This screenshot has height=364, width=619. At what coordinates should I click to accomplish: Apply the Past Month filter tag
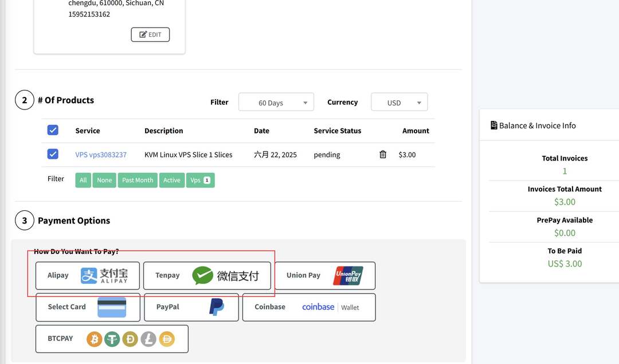click(x=138, y=180)
